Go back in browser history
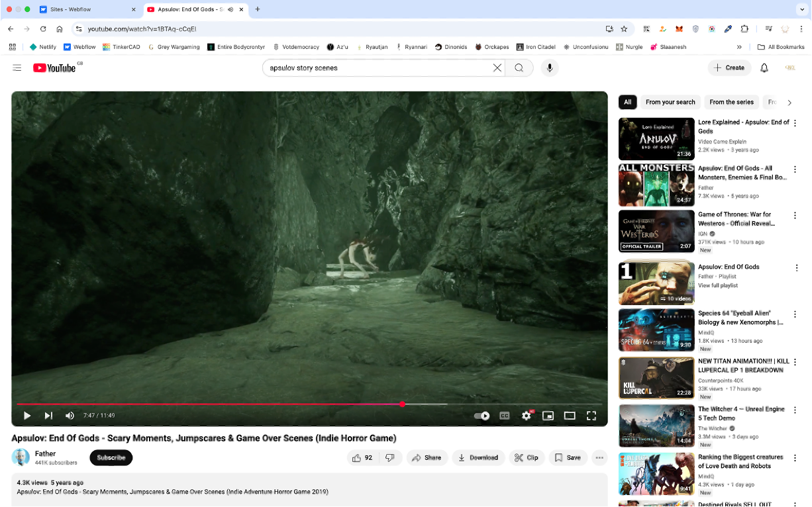Image resolution: width=812 pixels, height=507 pixels. tap(11, 29)
